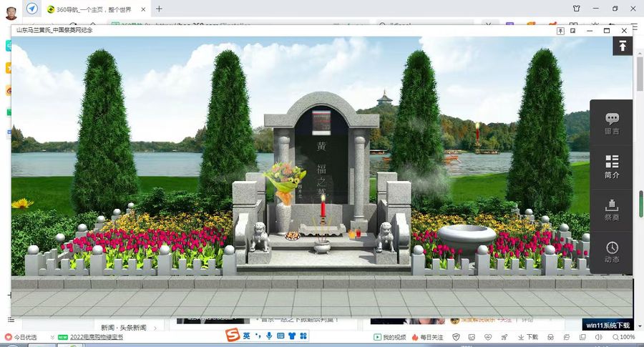Open the 简介 introduction section

[x=612, y=167]
